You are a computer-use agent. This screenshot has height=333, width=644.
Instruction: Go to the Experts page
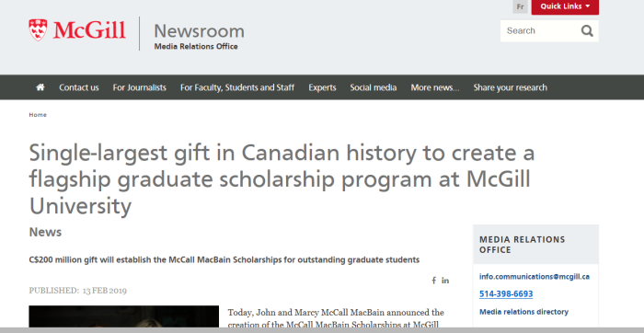click(322, 87)
